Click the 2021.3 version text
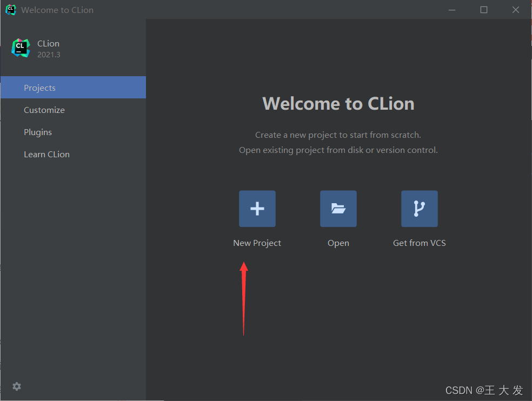Image resolution: width=532 pixels, height=401 pixels. (x=49, y=55)
